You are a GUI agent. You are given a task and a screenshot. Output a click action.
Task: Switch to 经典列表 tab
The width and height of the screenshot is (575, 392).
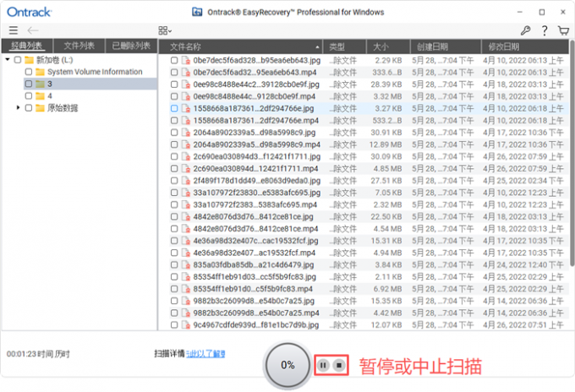tap(27, 46)
